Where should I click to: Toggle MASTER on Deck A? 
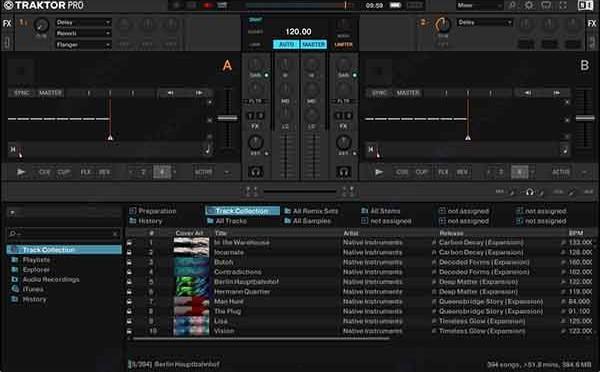pyautogui.click(x=50, y=93)
